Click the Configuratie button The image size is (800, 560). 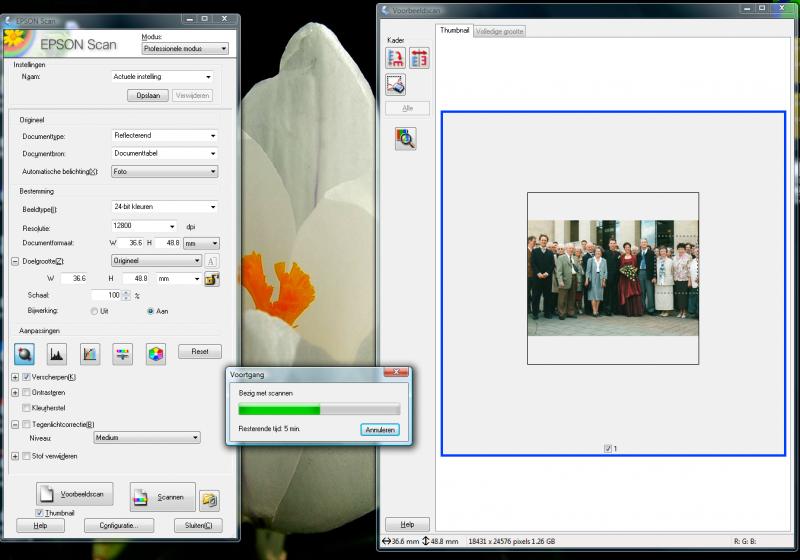tap(119, 525)
